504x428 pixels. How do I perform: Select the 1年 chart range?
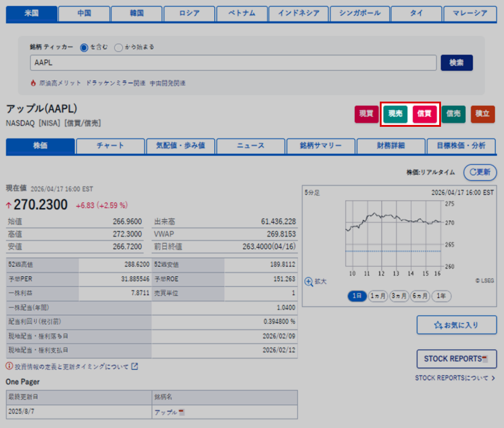click(x=441, y=296)
